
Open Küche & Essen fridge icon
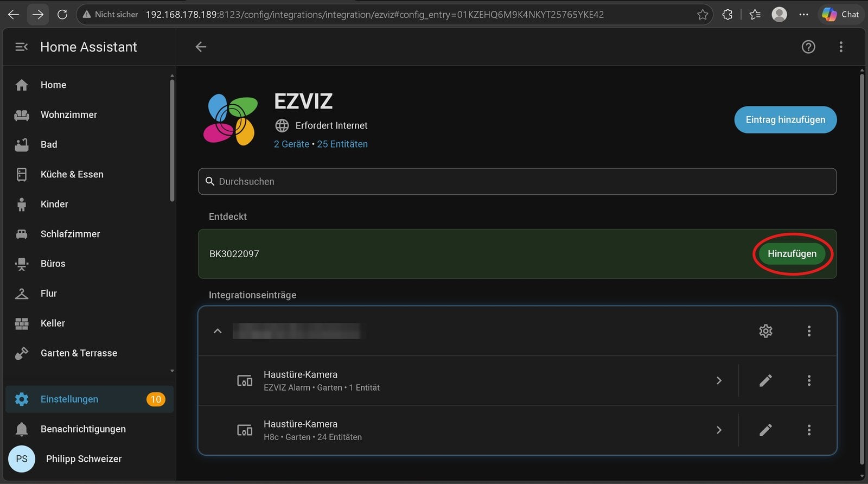(x=22, y=175)
